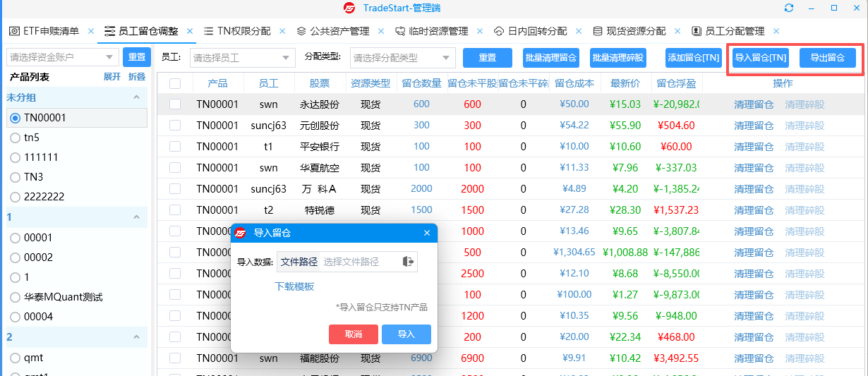The width and height of the screenshot is (868, 376).
Task: Check the 平安银行 row checkbox
Action: [175, 147]
